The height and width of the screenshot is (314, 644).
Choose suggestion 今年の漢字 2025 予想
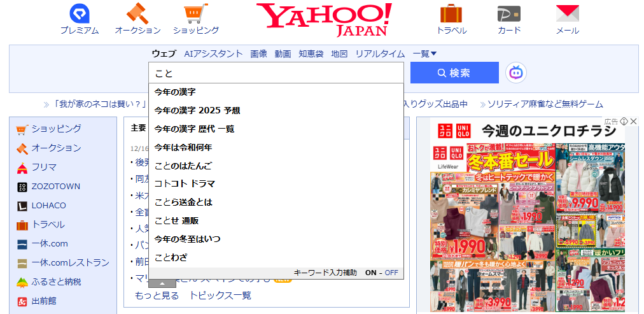[276, 111]
